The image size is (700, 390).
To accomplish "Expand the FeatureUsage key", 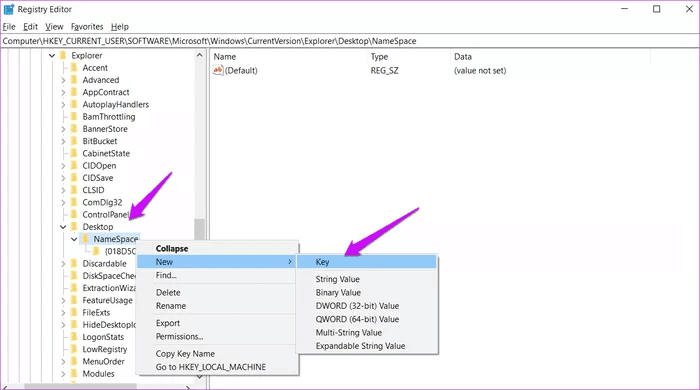I will point(63,301).
